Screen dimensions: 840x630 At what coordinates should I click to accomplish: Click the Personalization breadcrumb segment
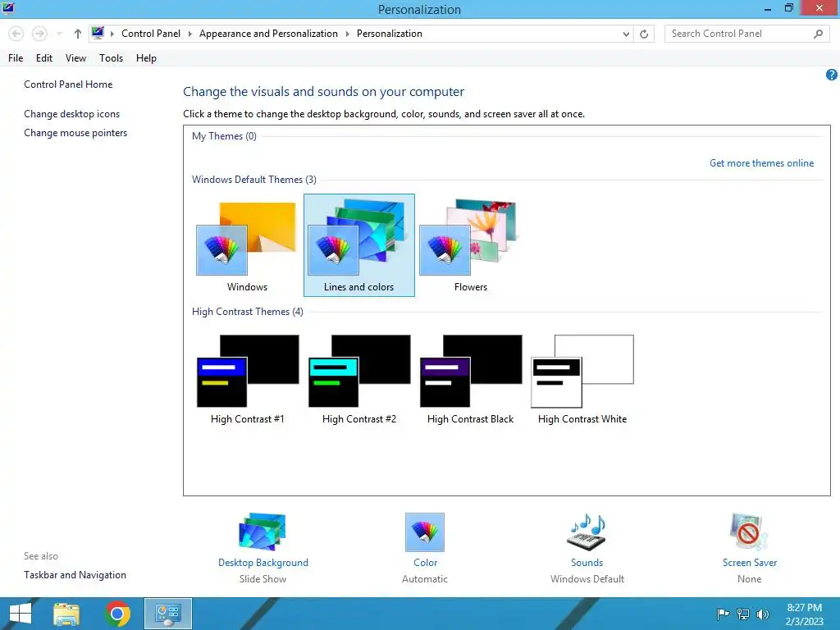coord(390,34)
